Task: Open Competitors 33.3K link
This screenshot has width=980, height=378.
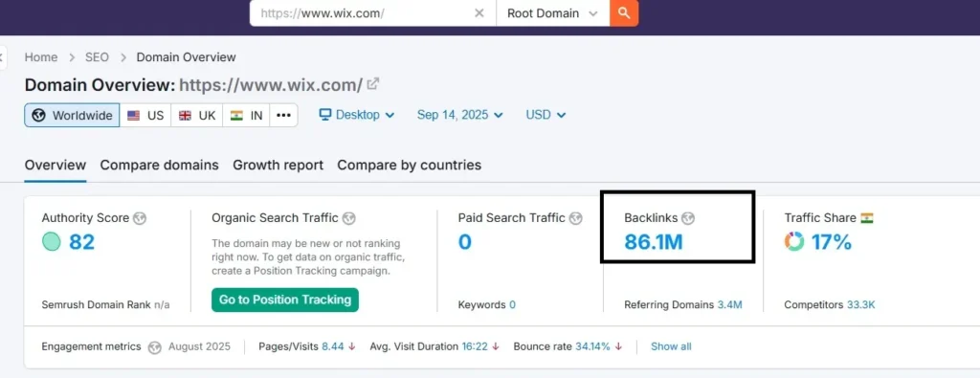Action: [x=861, y=305]
